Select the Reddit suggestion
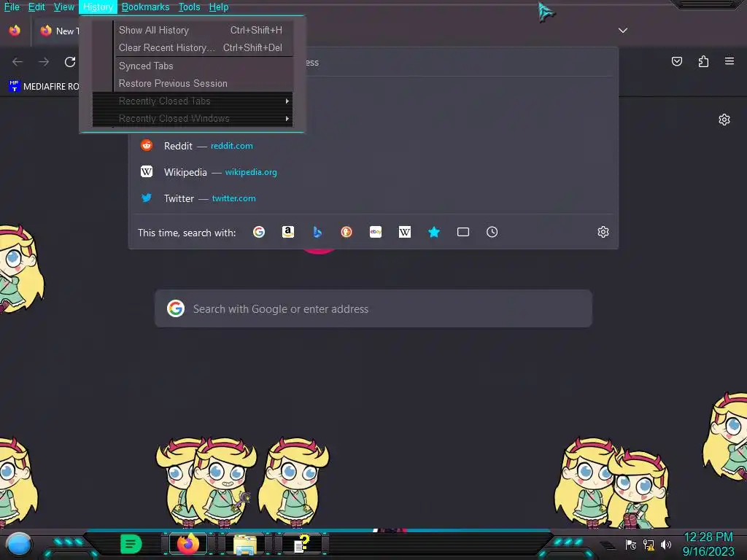Viewport: 747px width, 560px height. [373, 146]
